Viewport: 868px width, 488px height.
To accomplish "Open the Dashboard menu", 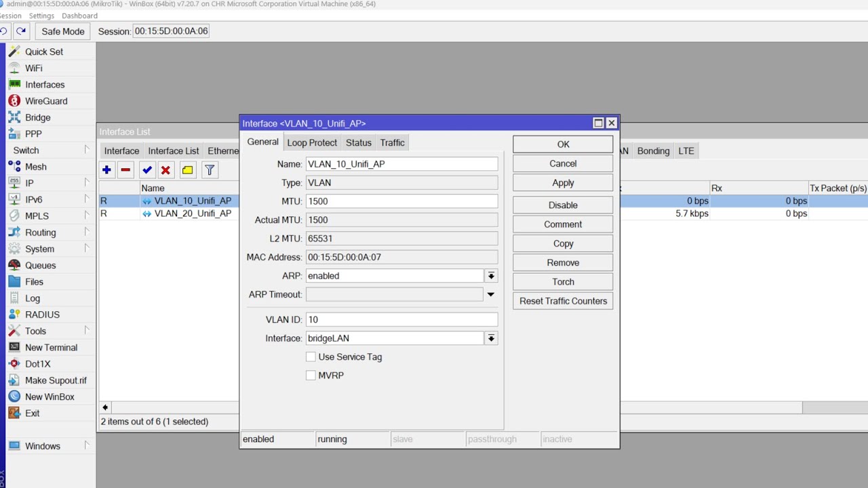I will click(79, 16).
